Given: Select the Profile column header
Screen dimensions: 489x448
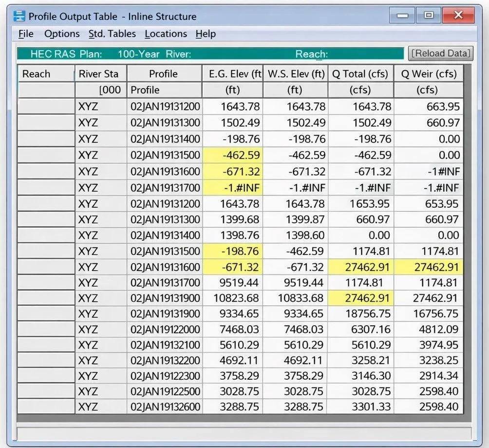Looking at the screenshot, I should [x=164, y=74].
